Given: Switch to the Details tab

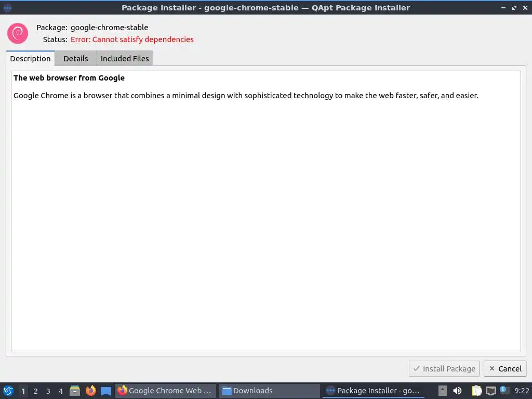Looking at the screenshot, I should [x=76, y=58].
